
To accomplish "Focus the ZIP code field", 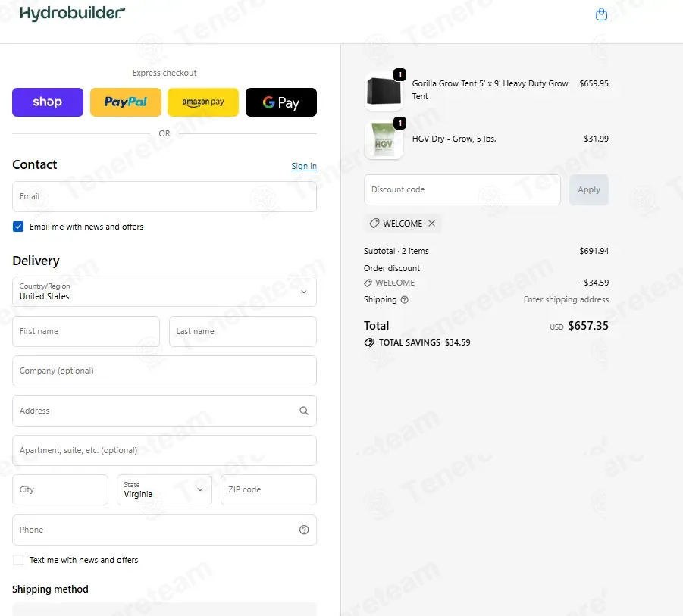I will tap(269, 489).
